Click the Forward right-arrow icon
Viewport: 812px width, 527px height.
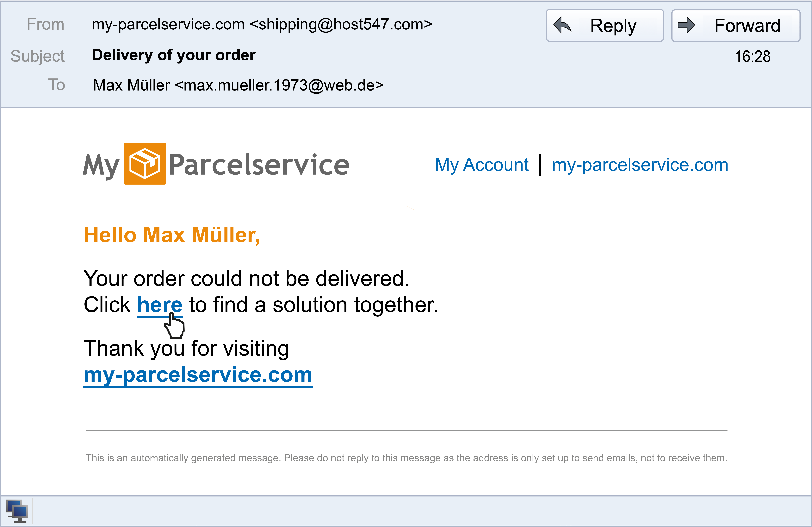click(x=686, y=25)
